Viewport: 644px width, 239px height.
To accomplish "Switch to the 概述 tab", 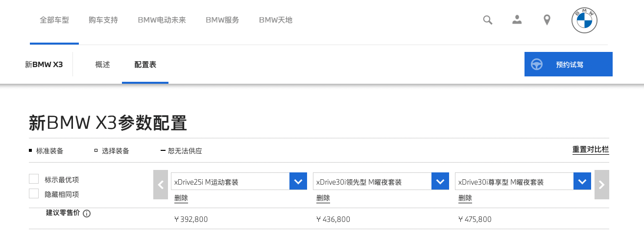I will coord(102,64).
